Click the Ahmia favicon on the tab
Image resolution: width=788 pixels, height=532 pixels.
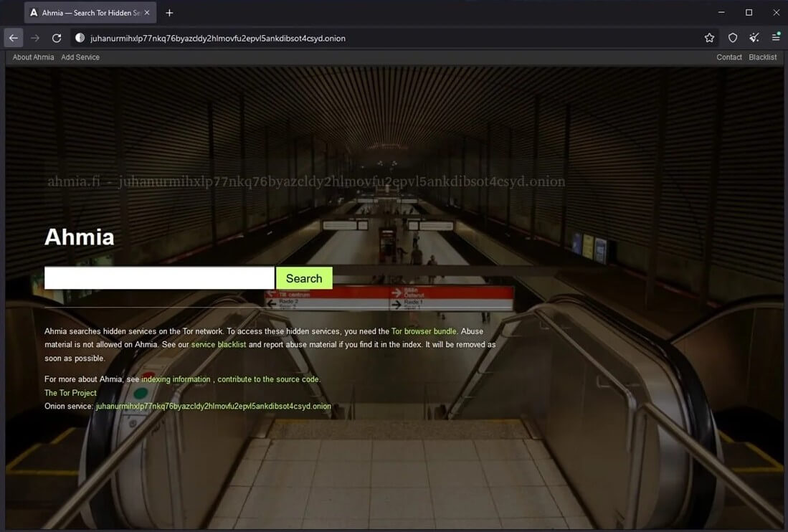click(32, 12)
